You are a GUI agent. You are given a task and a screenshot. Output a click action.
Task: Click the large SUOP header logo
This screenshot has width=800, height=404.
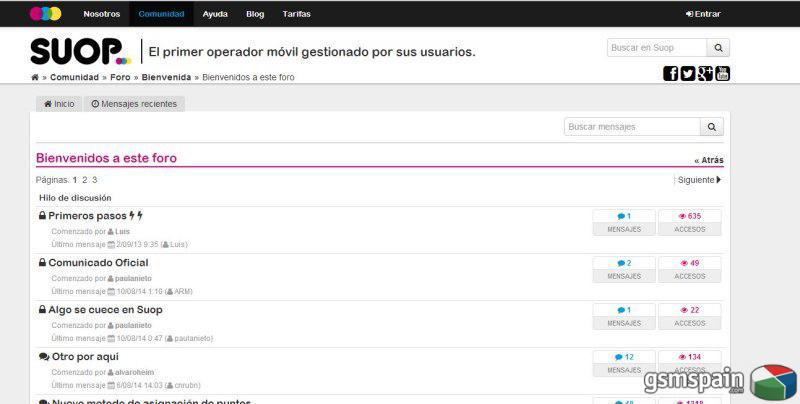(81, 51)
